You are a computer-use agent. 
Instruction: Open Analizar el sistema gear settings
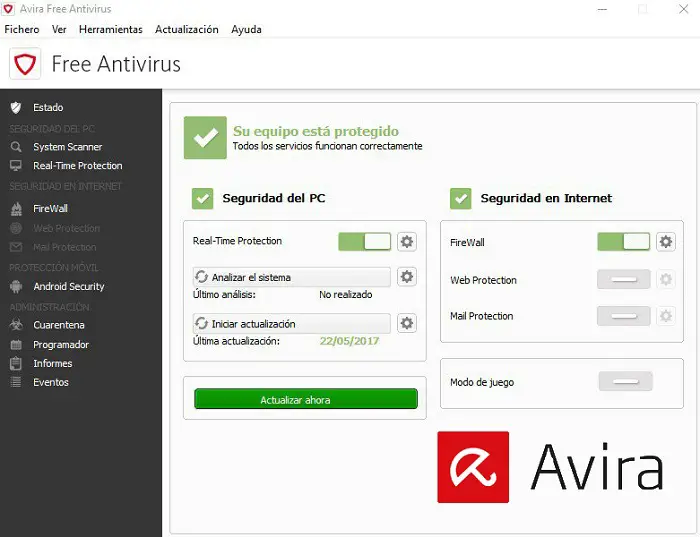(x=407, y=277)
